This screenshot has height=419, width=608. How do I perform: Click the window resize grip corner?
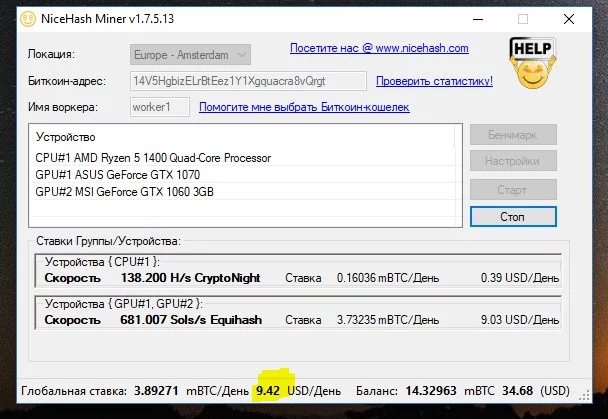click(x=584, y=395)
